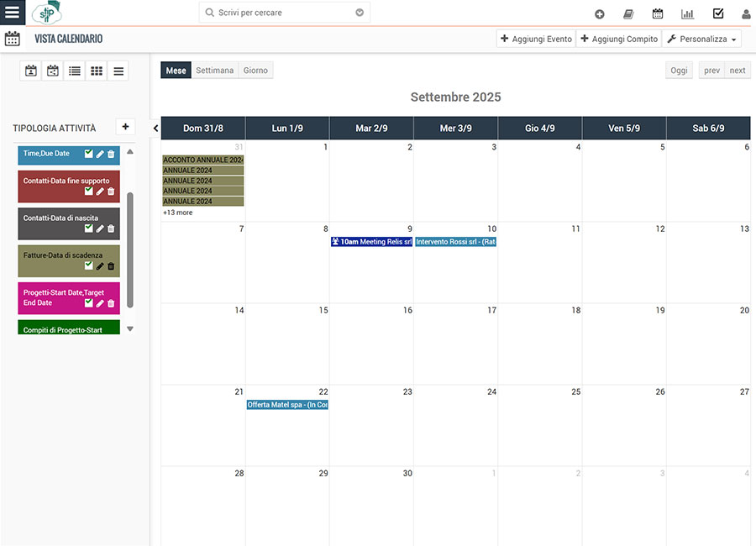This screenshot has height=546, width=756.
Task: Open the tasks checkmark icon in top bar
Action: pos(717,13)
